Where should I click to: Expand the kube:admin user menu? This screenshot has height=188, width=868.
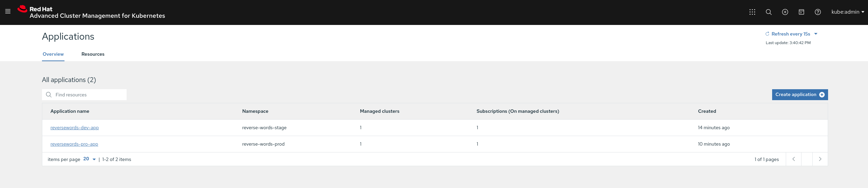coord(848,12)
